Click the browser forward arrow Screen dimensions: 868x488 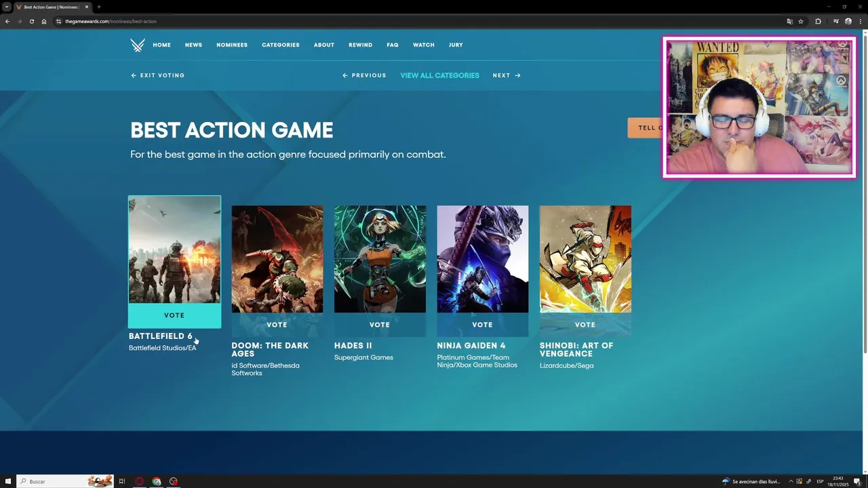click(20, 21)
